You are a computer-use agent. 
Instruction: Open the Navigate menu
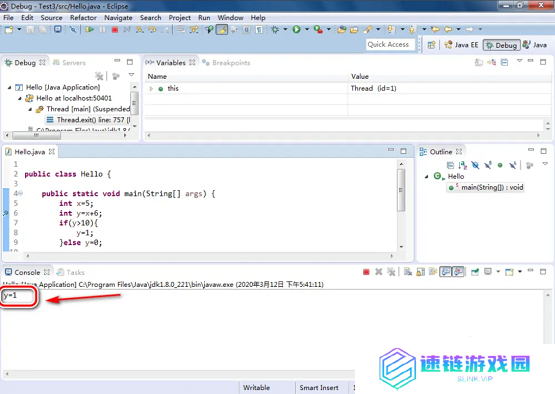point(118,18)
